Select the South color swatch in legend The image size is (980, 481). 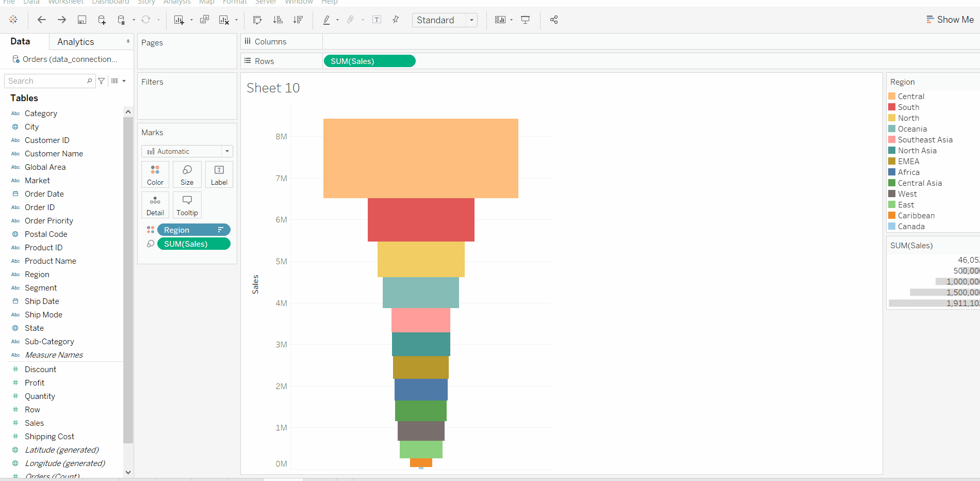892,107
